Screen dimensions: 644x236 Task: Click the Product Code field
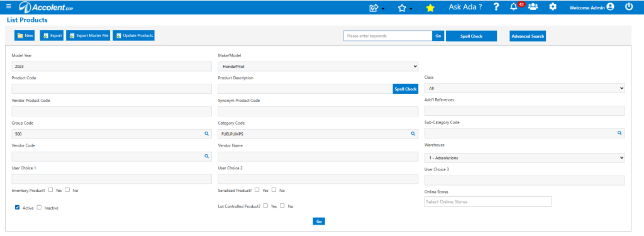pyautogui.click(x=112, y=89)
